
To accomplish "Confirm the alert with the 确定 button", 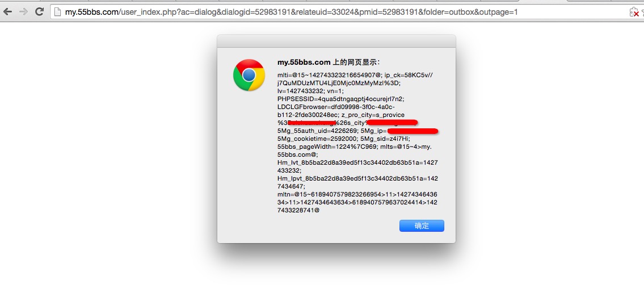I will coord(422,226).
